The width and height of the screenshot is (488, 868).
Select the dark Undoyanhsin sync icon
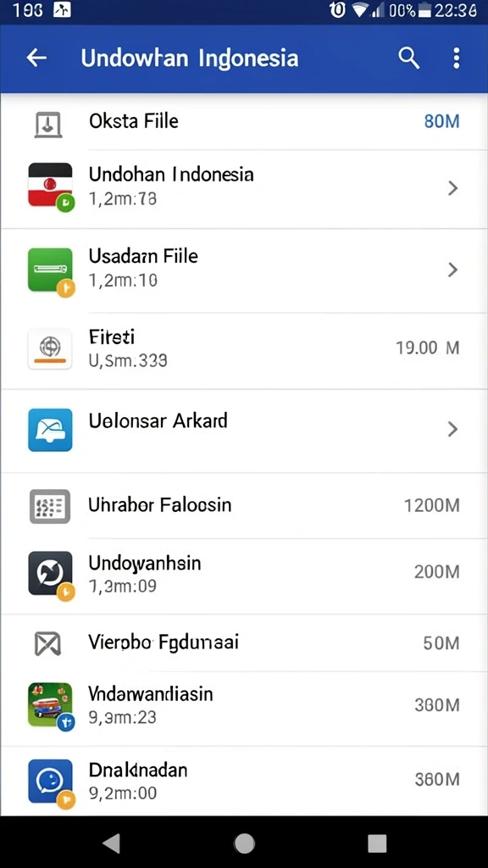pyautogui.click(x=50, y=576)
